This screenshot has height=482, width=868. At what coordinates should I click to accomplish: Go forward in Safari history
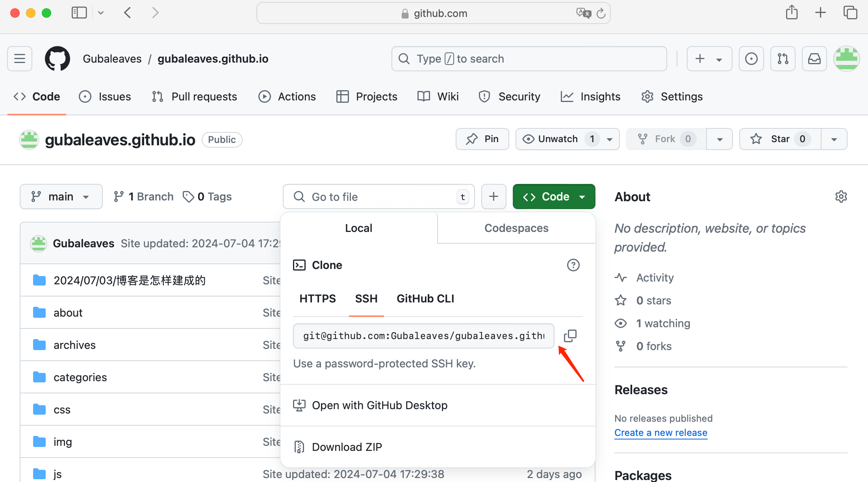pos(155,13)
